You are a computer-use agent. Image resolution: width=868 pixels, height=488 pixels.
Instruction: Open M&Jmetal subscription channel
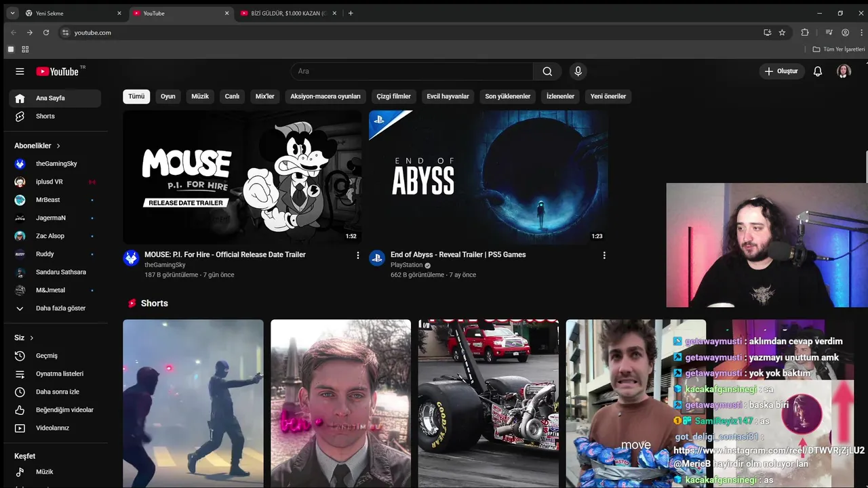(x=55, y=290)
